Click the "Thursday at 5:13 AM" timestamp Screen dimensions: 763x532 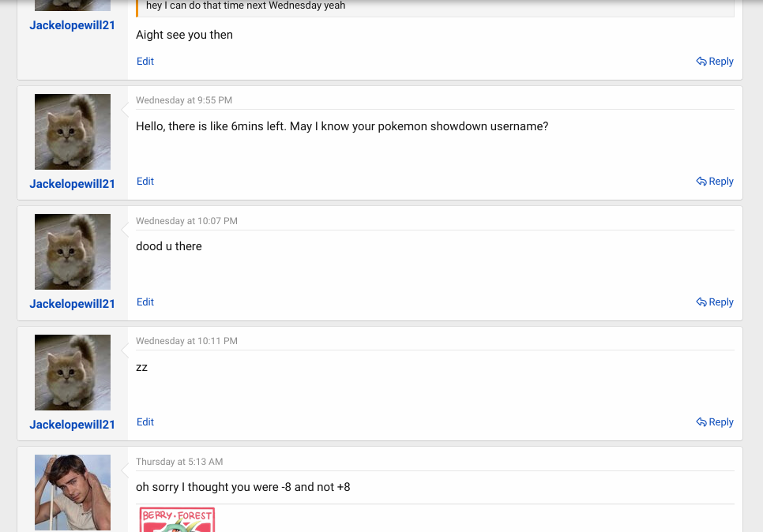pos(179,461)
